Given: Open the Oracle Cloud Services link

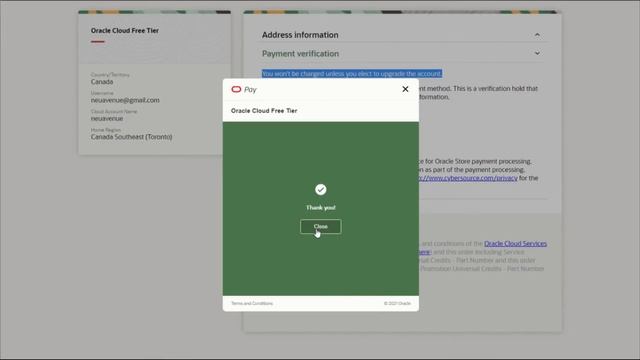Looking at the screenshot, I should click(x=516, y=243).
